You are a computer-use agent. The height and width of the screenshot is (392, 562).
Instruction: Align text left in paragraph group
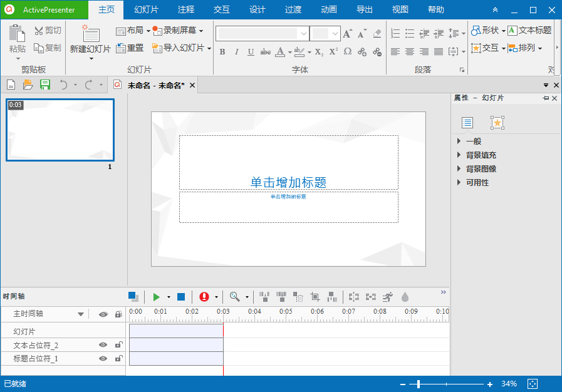pos(395,52)
